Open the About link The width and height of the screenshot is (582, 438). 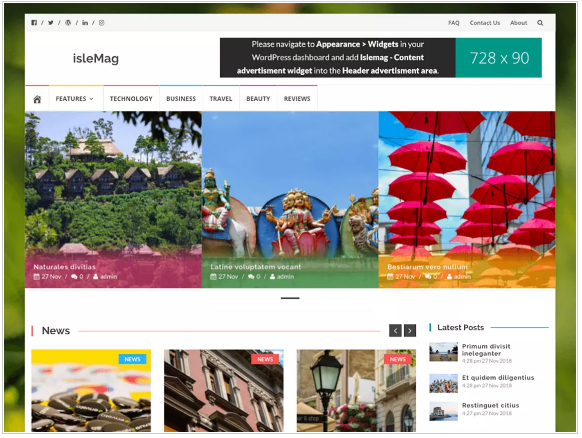coord(519,23)
